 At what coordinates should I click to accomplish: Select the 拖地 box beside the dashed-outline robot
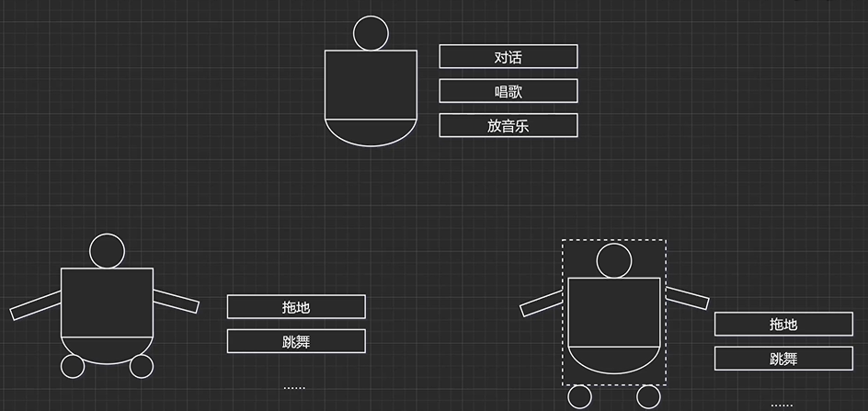(783, 324)
